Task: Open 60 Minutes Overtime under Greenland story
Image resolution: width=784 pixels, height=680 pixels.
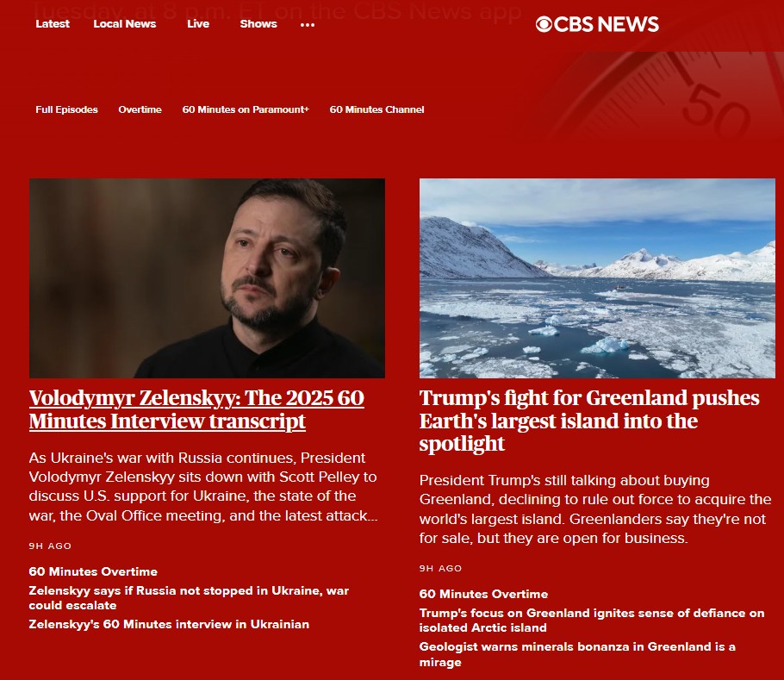Action: [x=483, y=594]
